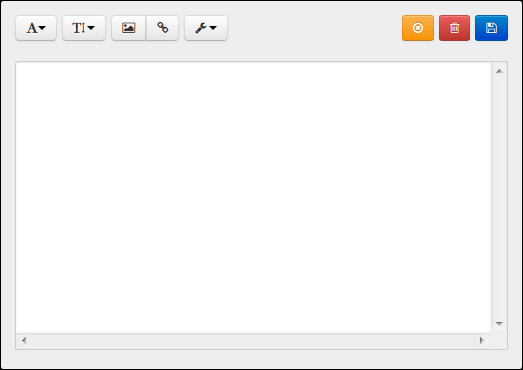Viewport: 523px width, 370px height.
Task: Insert a picture with the image icon
Action: (x=129, y=28)
